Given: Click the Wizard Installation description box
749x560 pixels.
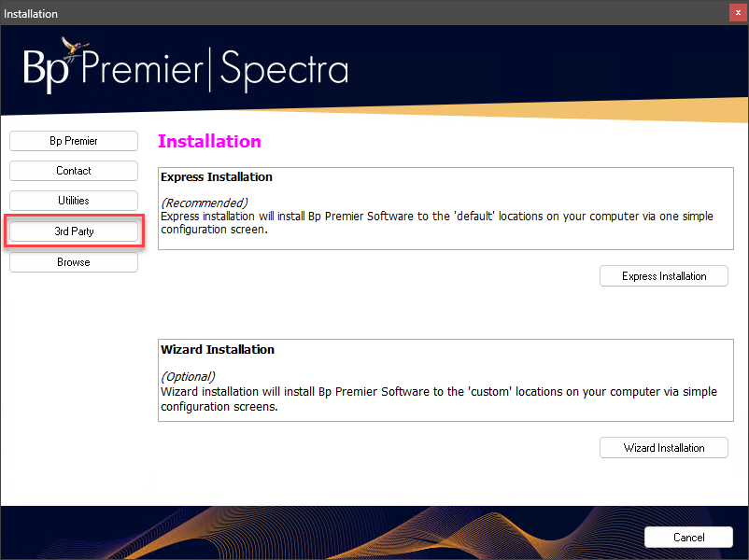Looking at the screenshot, I should tap(445, 381).
